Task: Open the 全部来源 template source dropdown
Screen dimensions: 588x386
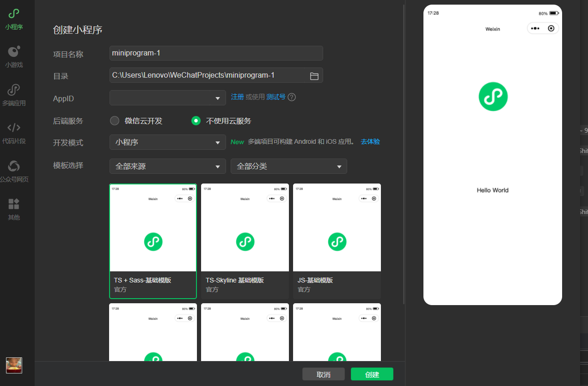Action: [x=168, y=166]
